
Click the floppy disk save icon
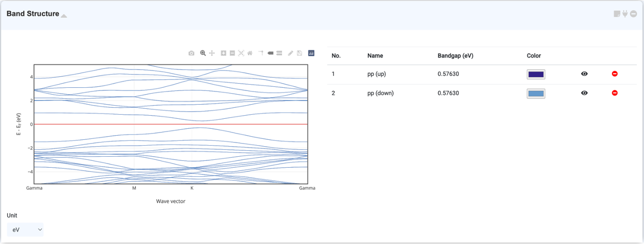pos(299,53)
